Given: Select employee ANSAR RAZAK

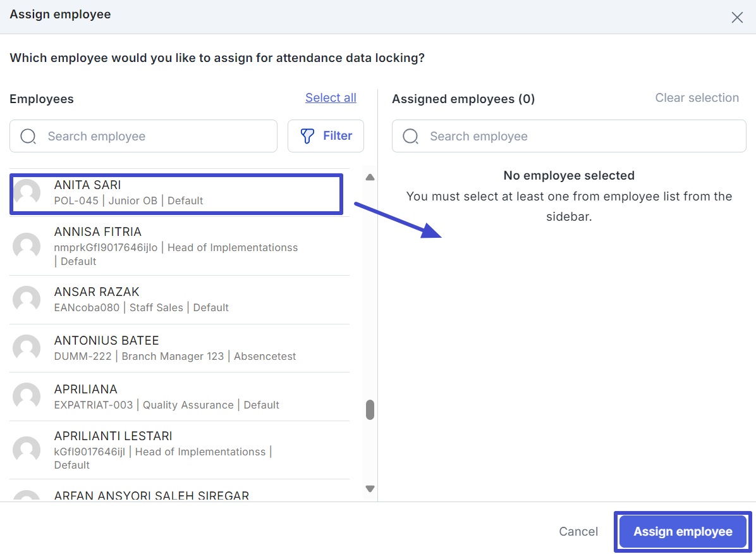Looking at the screenshot, I should 180,300.
